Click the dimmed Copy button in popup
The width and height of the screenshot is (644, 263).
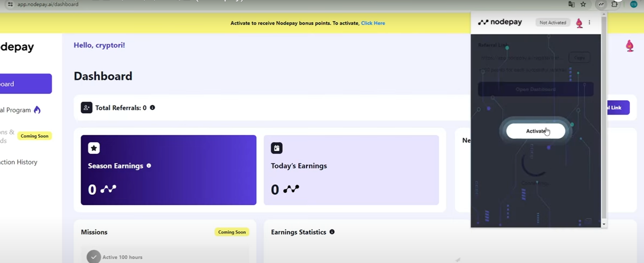click(x=580, y=57)
